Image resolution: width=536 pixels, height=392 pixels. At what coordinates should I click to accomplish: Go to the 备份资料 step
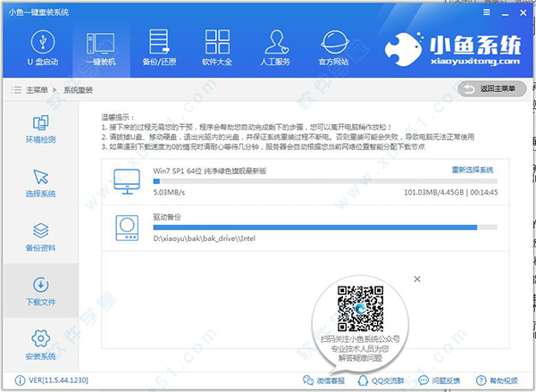click(x=41, y=238)
